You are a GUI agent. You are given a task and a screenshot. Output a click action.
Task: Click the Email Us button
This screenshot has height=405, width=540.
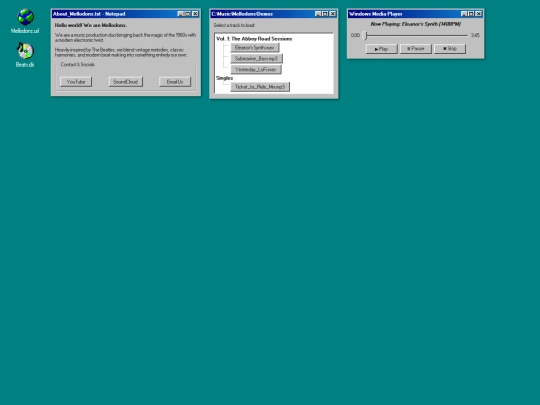tap(175, 82)
